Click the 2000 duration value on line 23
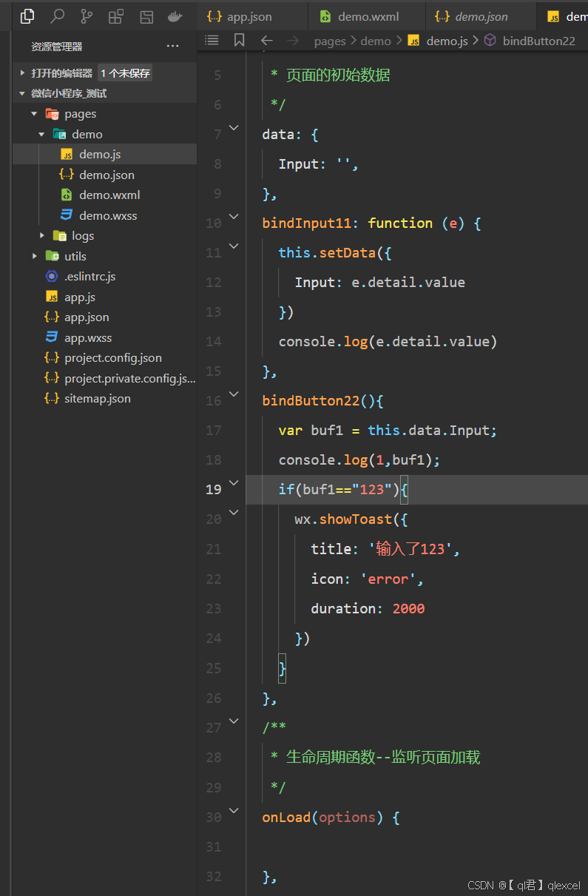The width and height of the screenshot is (588, 896). [x=409, y=608]
